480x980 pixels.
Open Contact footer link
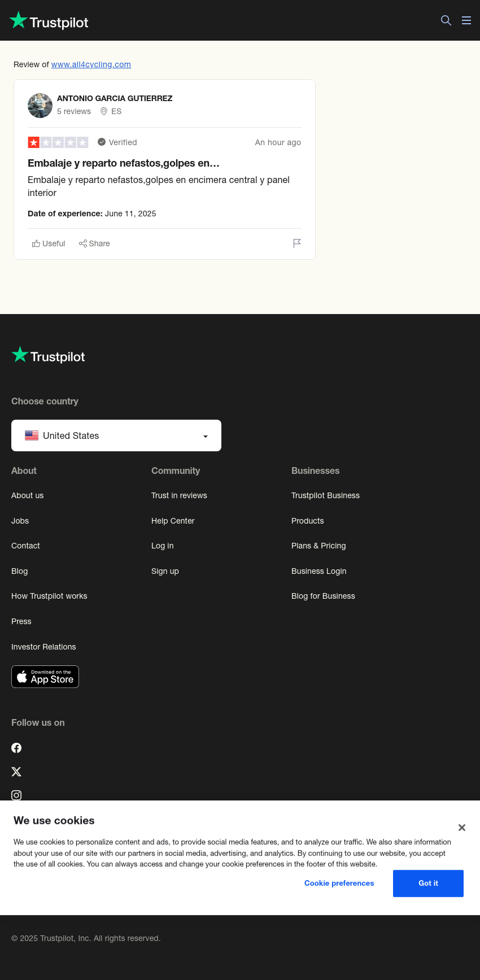click(25, 546)
